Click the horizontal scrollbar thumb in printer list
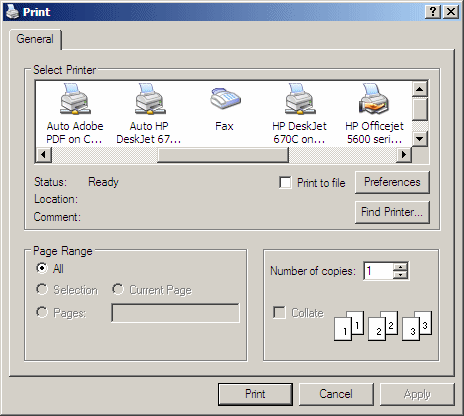 pyautogui.click(x=223, y=155)
